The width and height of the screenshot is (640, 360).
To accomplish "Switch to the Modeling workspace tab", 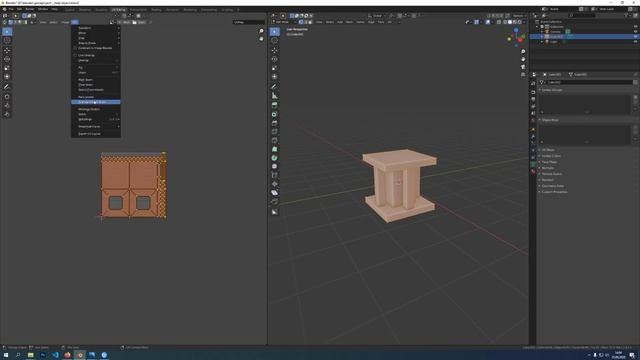I will coord(85,9).
